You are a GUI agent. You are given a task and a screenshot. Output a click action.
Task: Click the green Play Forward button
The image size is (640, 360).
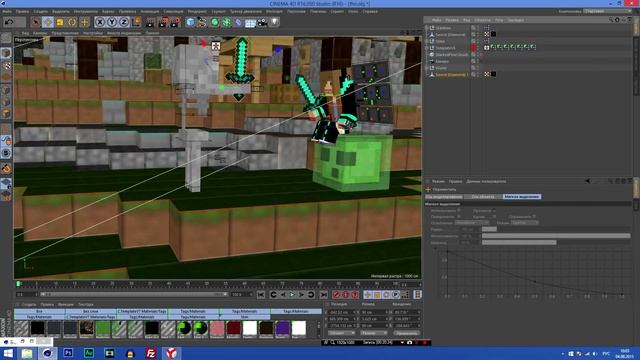pos(292,295)
